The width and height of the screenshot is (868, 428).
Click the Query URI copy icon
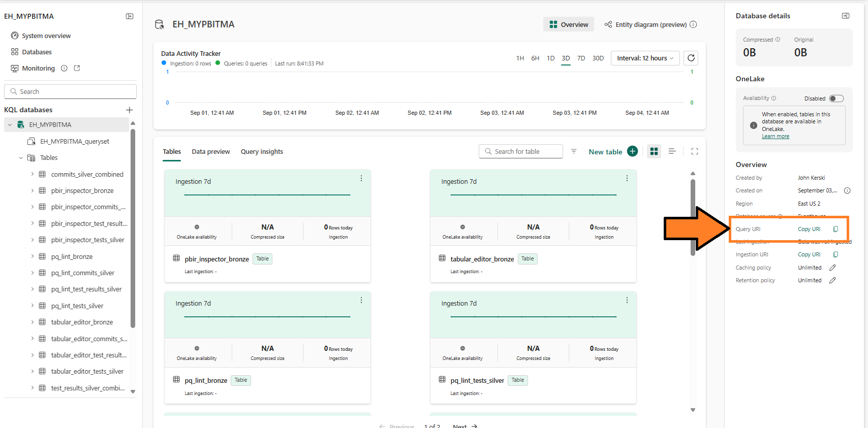(835, 229)
